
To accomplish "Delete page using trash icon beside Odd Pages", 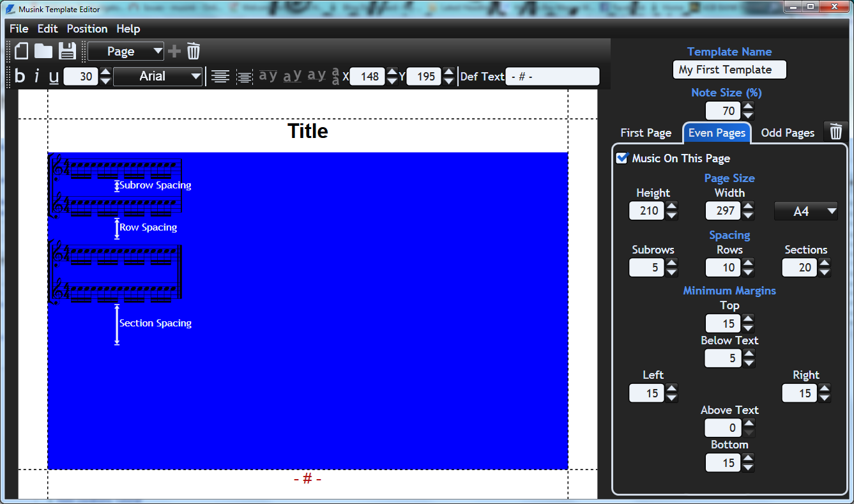I will coord(835,132).
